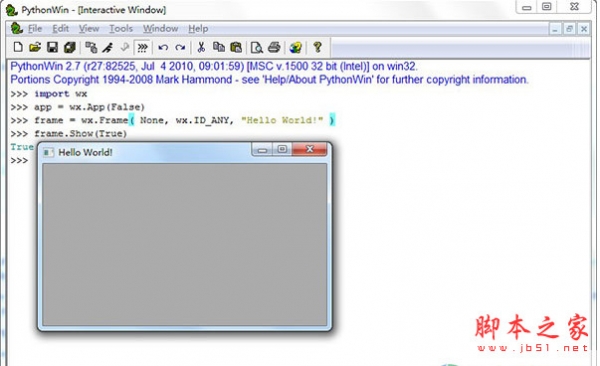
Task: Click the Save All toolbar icon
Action: (70, 47)
